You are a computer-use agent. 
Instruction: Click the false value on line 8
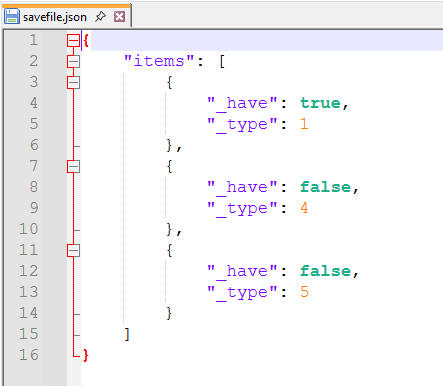[325, 187]
